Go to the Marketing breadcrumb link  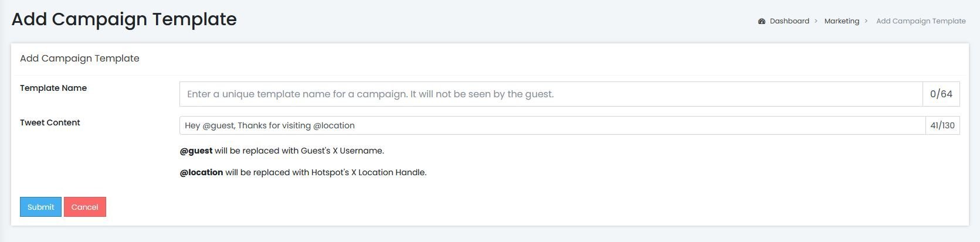842,21
